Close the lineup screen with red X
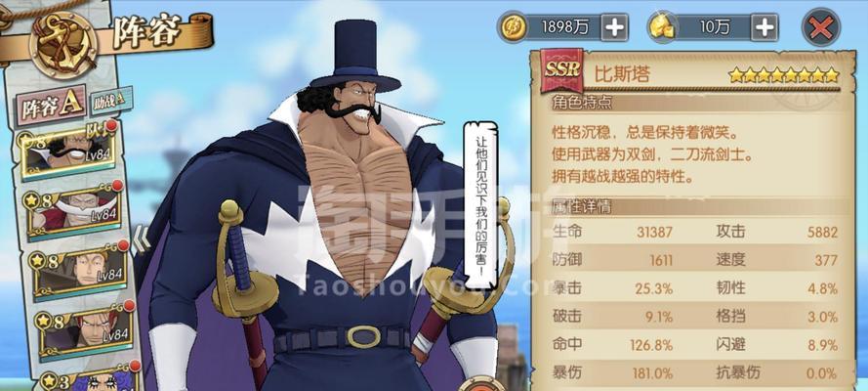The width and height of the screenshot is (868, 391). pyautogui.click(x=821, y=27)
